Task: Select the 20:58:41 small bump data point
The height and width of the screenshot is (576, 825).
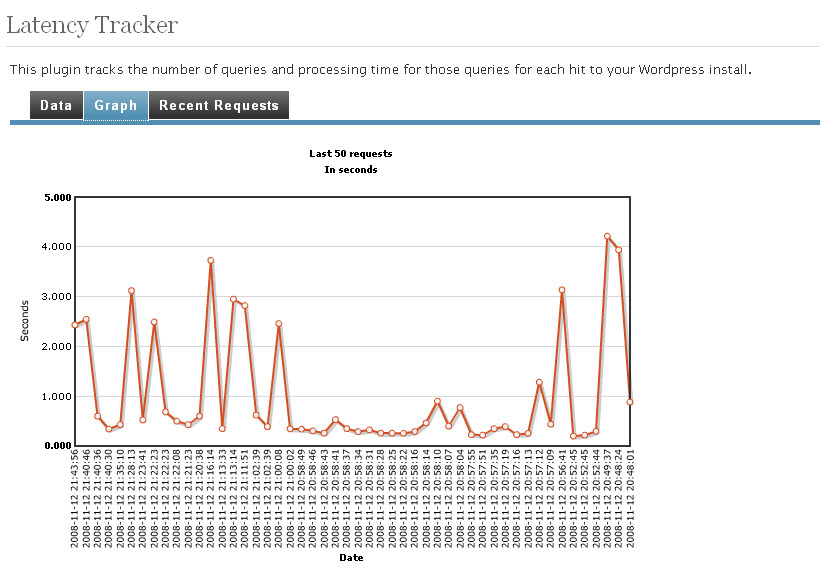Action: tap(335, 420)
